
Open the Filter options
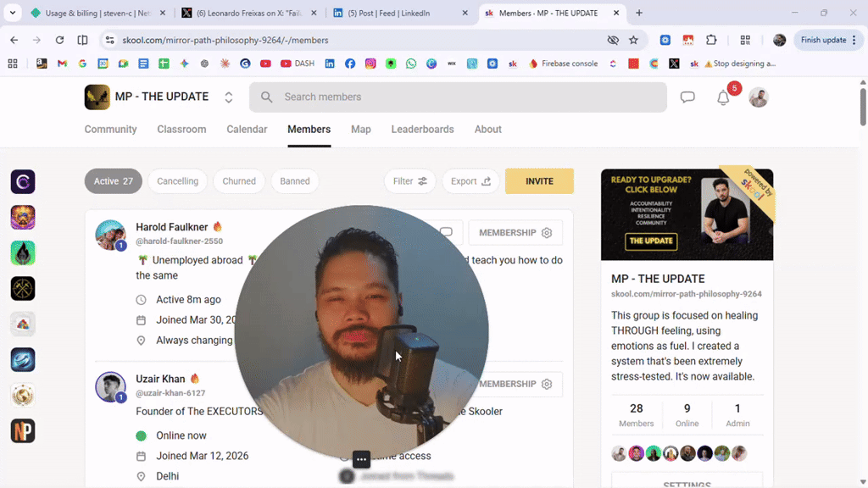click(x=409, y=181)
